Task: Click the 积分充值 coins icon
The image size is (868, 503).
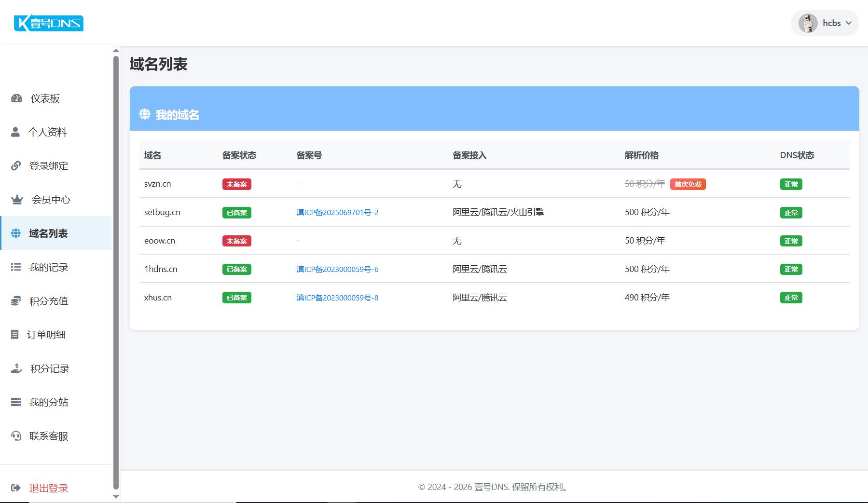Action: 16,301
